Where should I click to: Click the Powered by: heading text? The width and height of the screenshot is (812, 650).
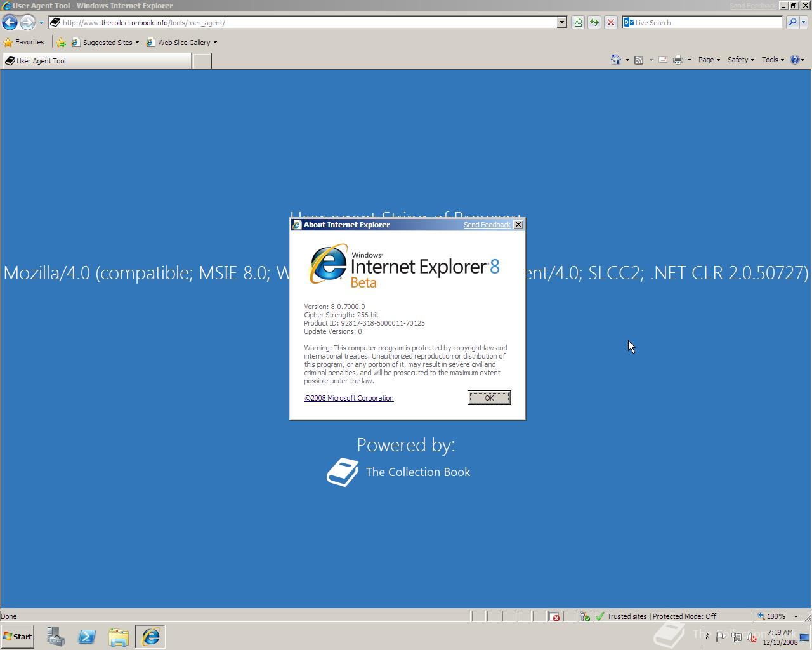tap(406, 445)
